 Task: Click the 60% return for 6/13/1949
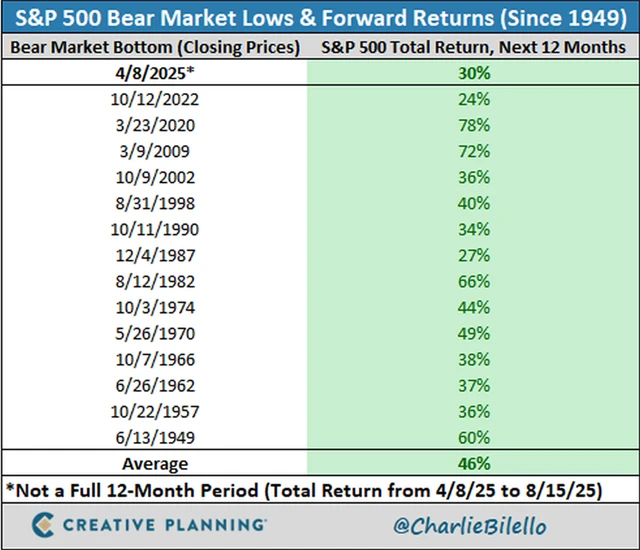tap(474, 437)
